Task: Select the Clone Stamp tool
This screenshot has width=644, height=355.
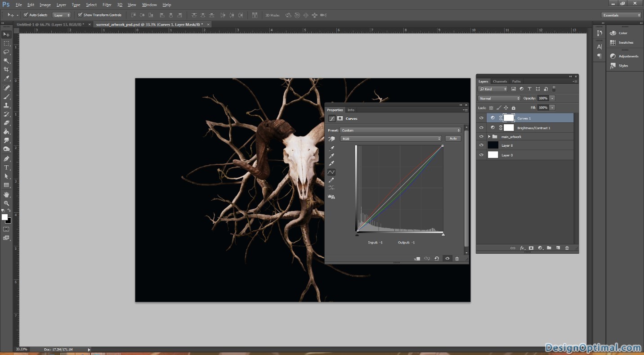Action: [6, 105]
